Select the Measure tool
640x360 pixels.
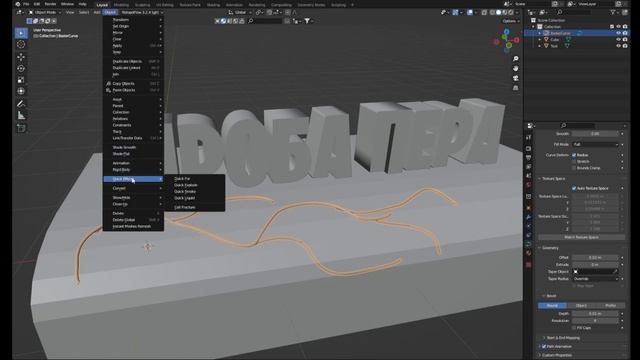click(21, 116)
